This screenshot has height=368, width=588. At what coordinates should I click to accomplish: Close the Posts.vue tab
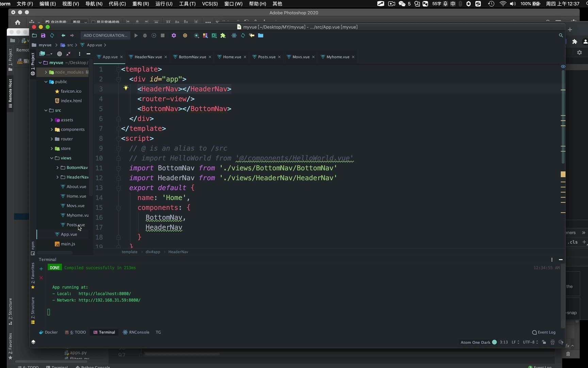pyautogui.click(x=279, y=57)
